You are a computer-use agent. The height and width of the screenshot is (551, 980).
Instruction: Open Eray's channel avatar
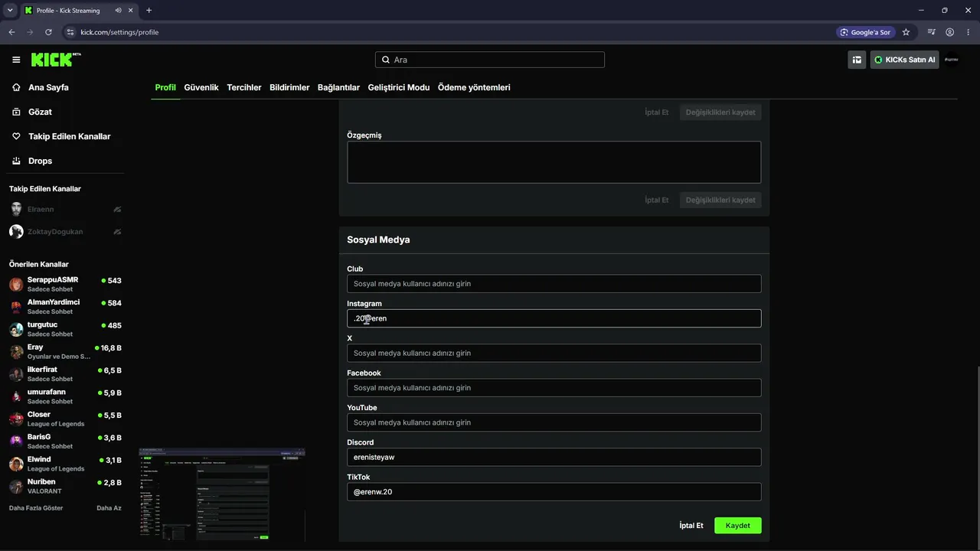pyautogui.click(x=16, y=351)
